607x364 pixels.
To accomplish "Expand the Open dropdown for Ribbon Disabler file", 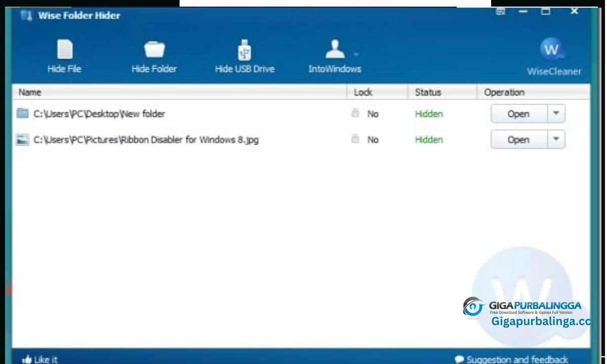I will (x=556, y=140).
